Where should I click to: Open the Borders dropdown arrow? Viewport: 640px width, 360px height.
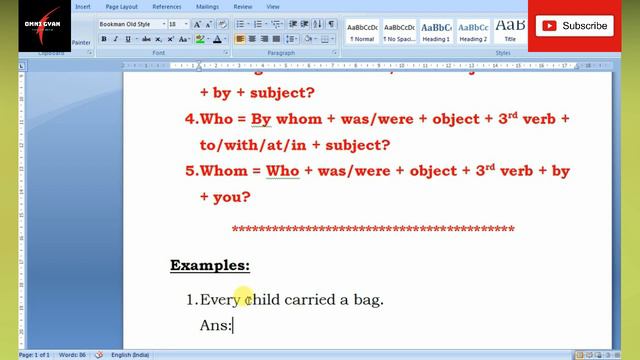tap(333, 39)
